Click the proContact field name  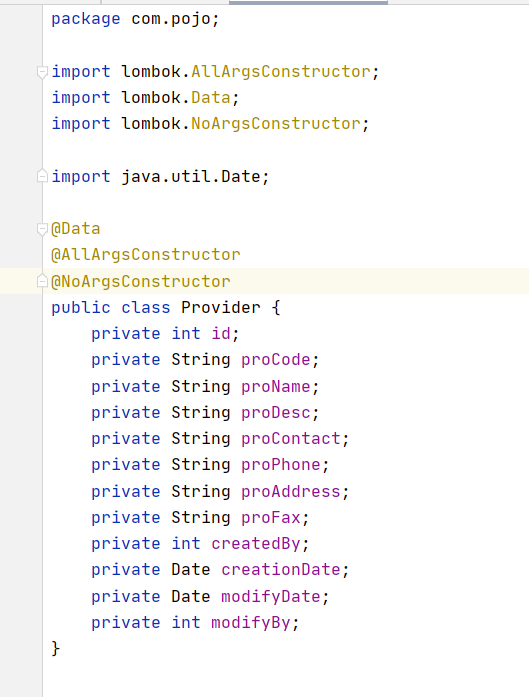pyautogui.click(x=291, y=439)
